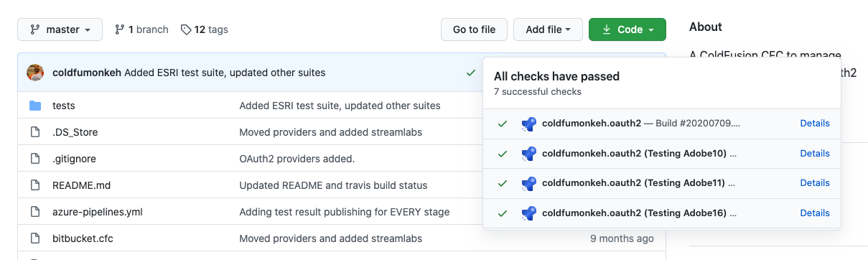Image resolution: width=868 pixels, height=260 pixels.
Task: Click the coldfumonkeh avatar image
Action: tap(35, 73)
